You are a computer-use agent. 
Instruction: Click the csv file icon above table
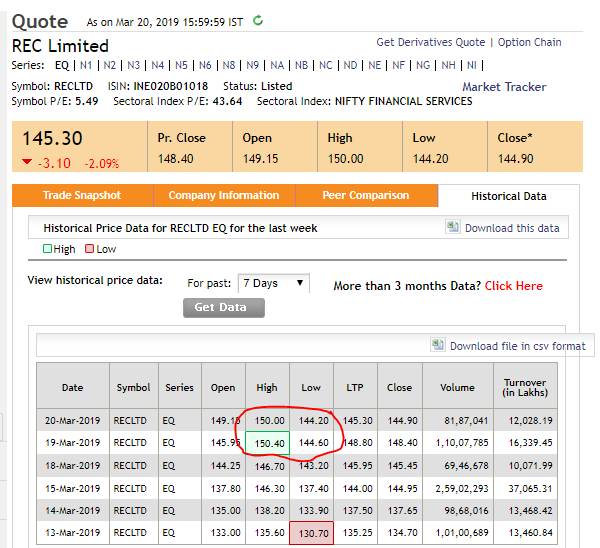[x=438, y=345]
